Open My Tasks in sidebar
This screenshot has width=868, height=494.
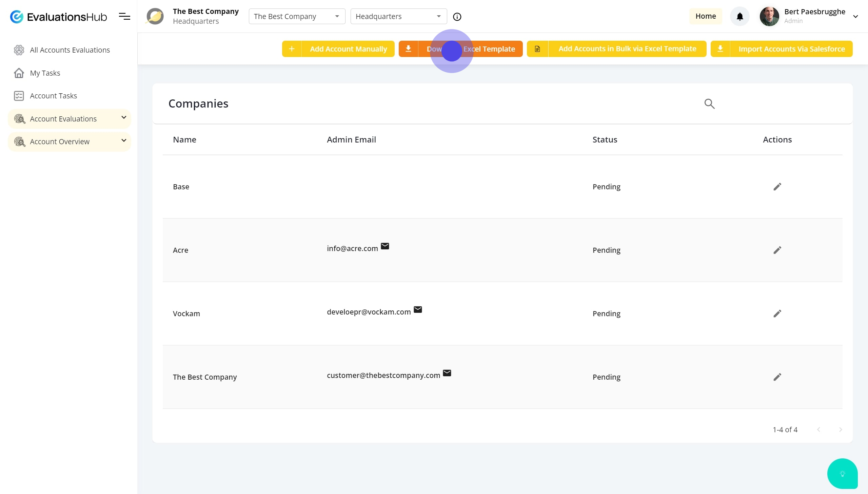tap(45, 73)
